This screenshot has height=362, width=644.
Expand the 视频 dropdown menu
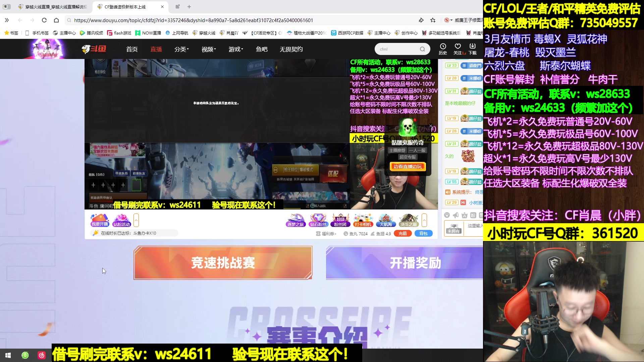209,49
